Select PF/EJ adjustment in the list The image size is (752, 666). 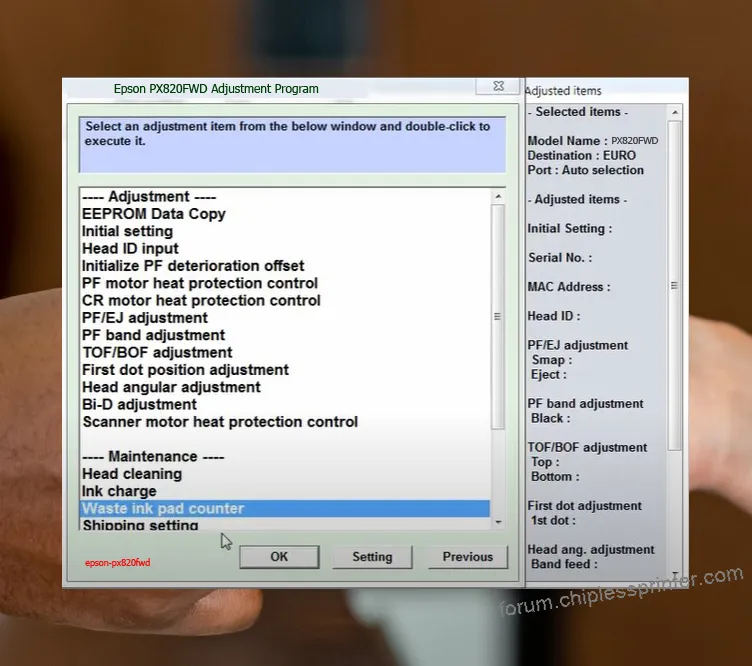[144, 317]
